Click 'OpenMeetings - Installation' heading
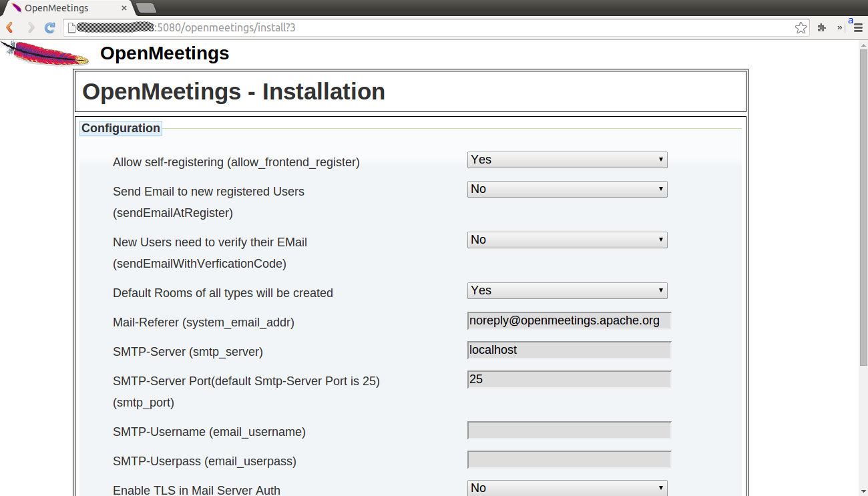The height and width of the screenshot is (496, 868). [x=234, y=91]
